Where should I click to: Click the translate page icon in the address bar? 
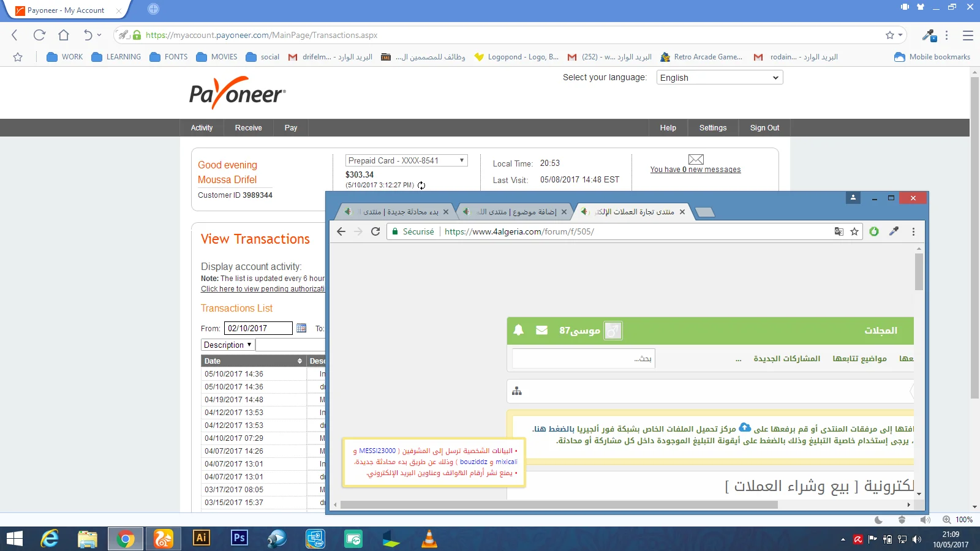pyautogui.click(x=839, y=231)
